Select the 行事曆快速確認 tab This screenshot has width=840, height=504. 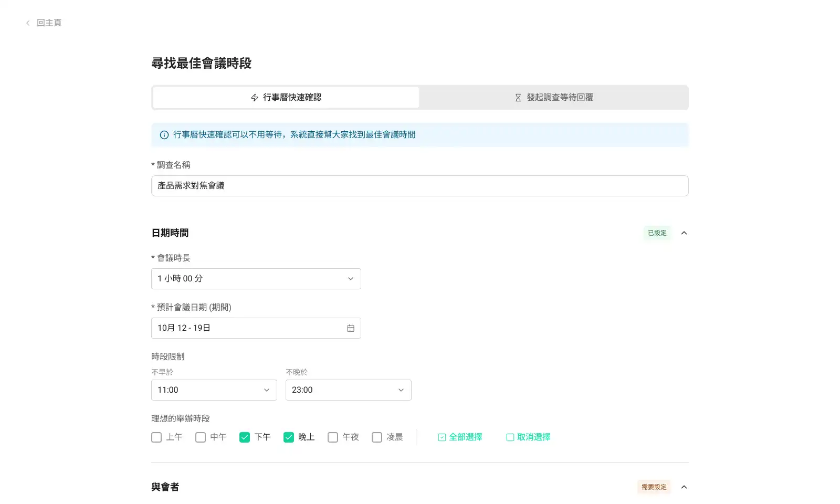pos(286,98)
